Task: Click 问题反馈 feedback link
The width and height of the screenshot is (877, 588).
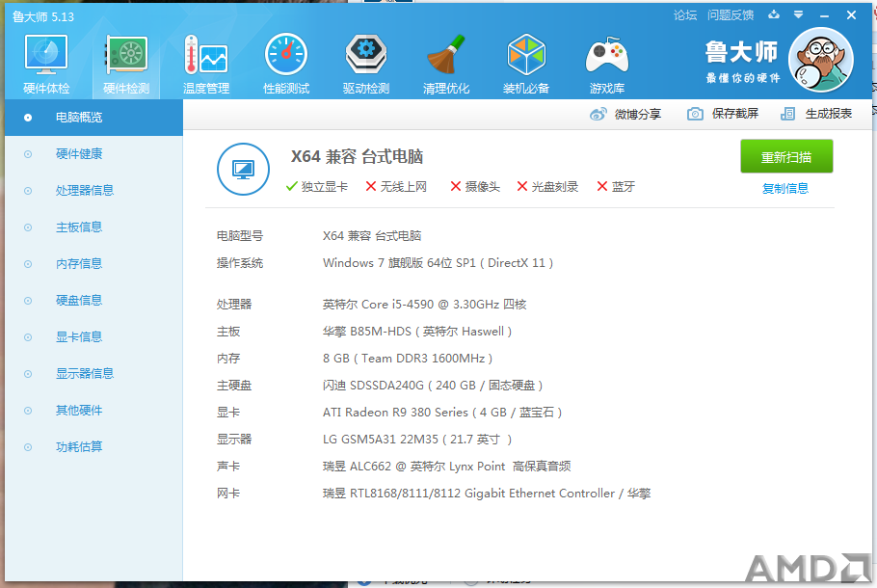Action: point(731,15)
